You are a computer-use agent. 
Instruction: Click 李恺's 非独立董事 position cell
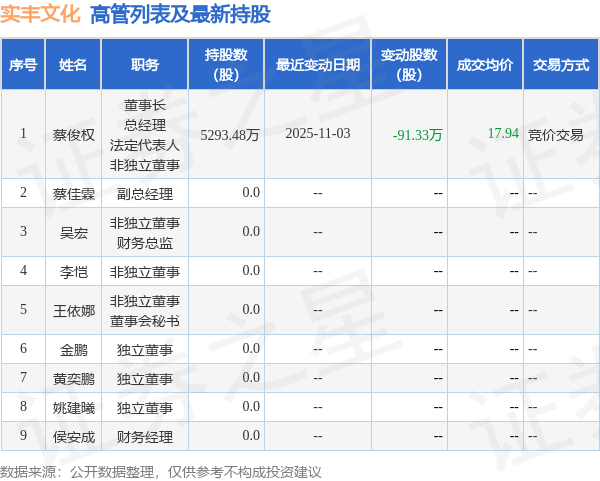coord(145,272)
